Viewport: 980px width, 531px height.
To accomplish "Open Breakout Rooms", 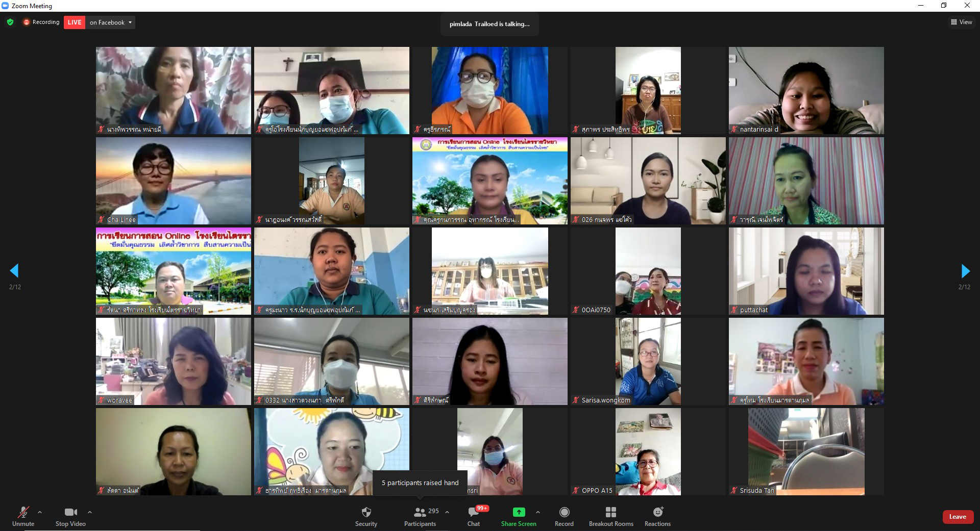I will pyautogui.click(x=611, y=516).
